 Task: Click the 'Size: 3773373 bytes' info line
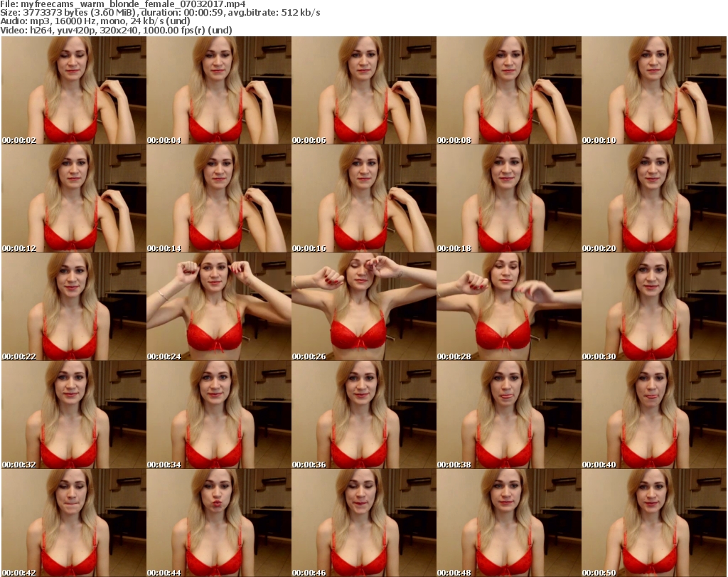(x=160, y=13)
